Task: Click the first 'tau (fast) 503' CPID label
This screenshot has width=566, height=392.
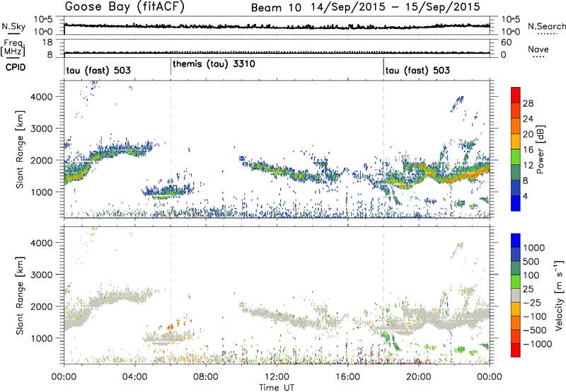Action: (x=98, y=70)
